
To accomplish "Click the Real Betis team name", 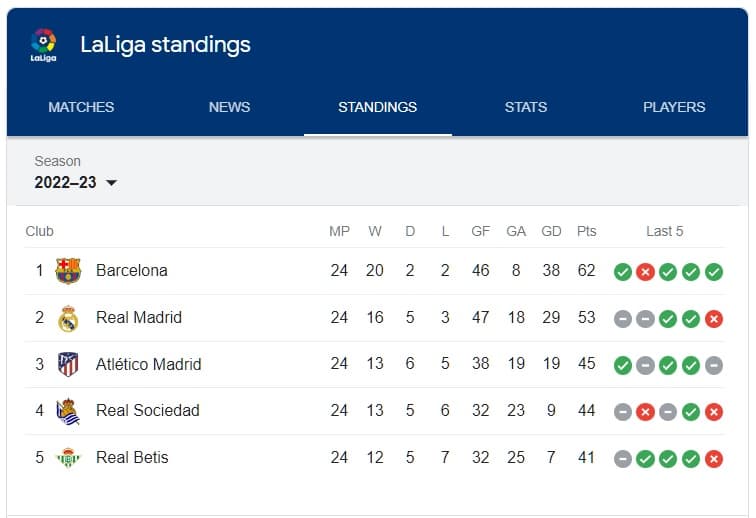I will (x=132, y=457).
